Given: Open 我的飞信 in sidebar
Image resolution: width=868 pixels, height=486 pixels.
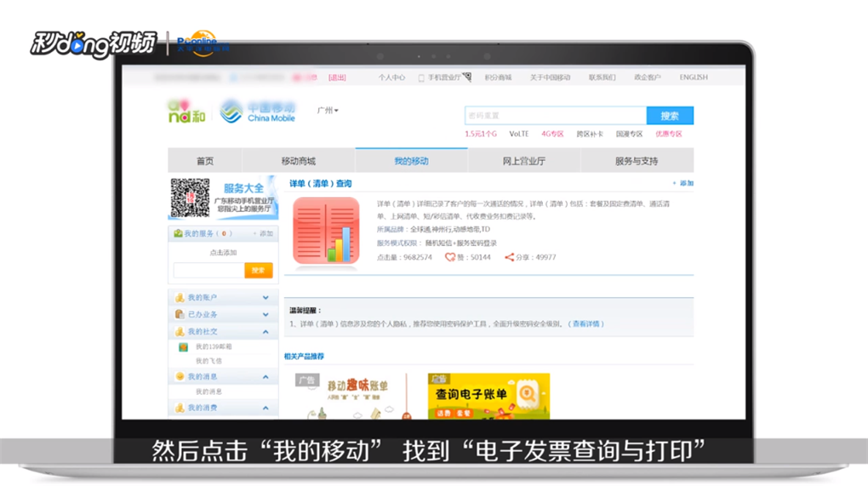Looking at the screenshot, I should 208,361.
